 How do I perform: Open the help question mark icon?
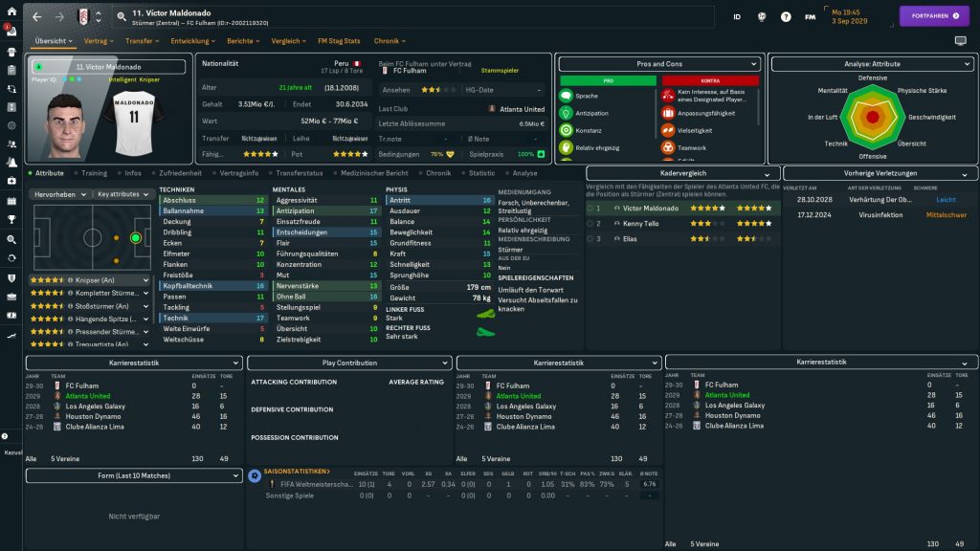coord(786,17)
